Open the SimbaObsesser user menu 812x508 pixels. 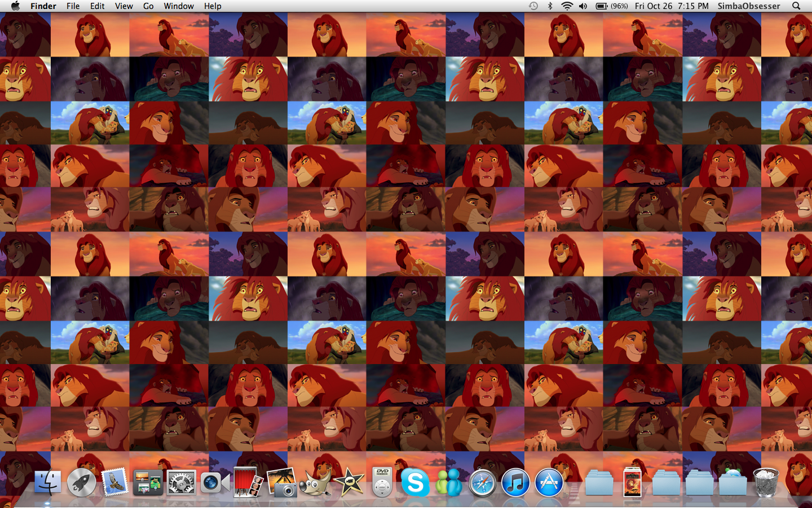(x=748, y=6)
